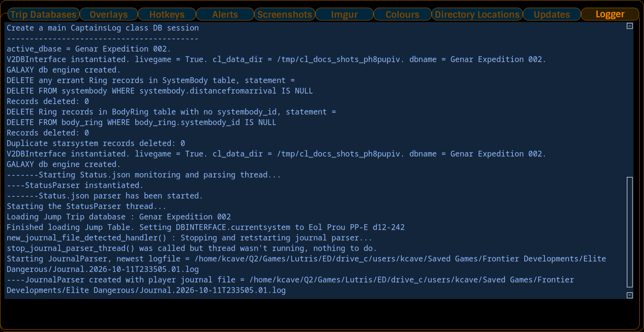Click the '----StatusParser instantiated.' line
Screen dimensions: 644x332
pyautogui.click(x=75, y=185)
